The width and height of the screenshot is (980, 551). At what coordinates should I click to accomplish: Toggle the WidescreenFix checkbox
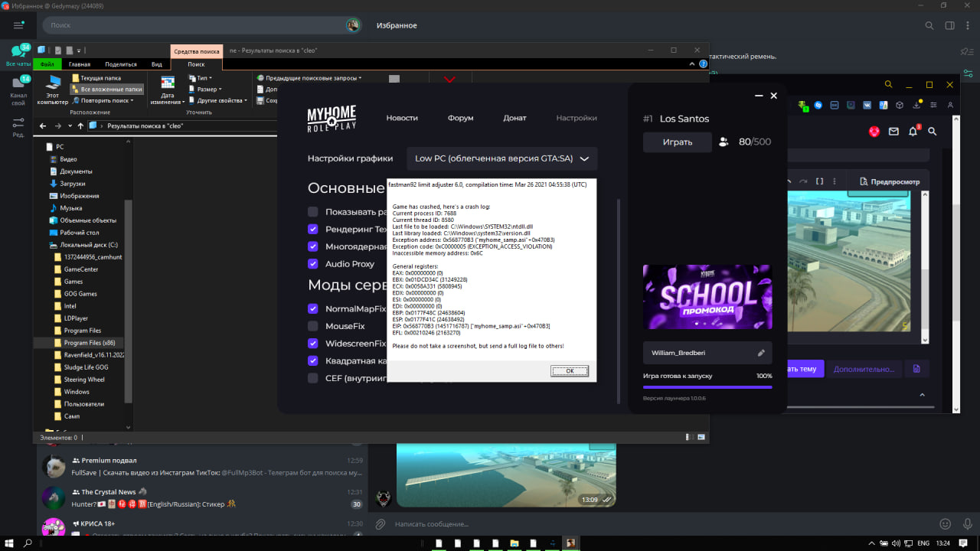click(x=312, y=344)
